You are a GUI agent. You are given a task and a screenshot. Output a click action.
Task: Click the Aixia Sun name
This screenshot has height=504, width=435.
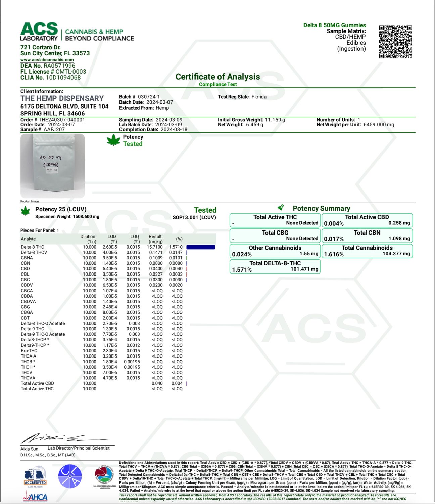click(x=30, y=449)
